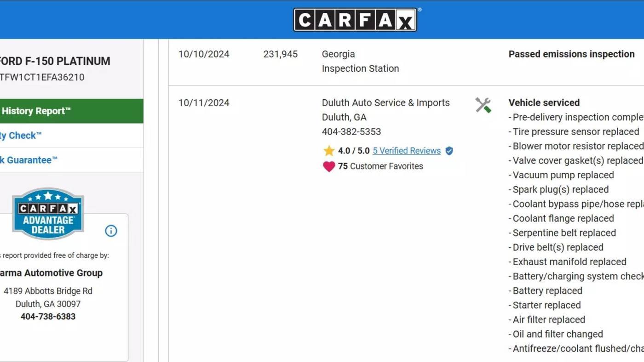Click the Battery replaced line
Viewport: 644px width, 362px height.
click(545, 291)
